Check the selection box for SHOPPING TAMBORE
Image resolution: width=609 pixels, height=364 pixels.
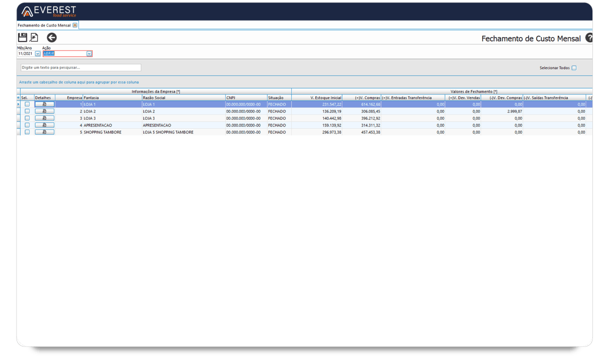pyautogui.click(x=27, y=132)
